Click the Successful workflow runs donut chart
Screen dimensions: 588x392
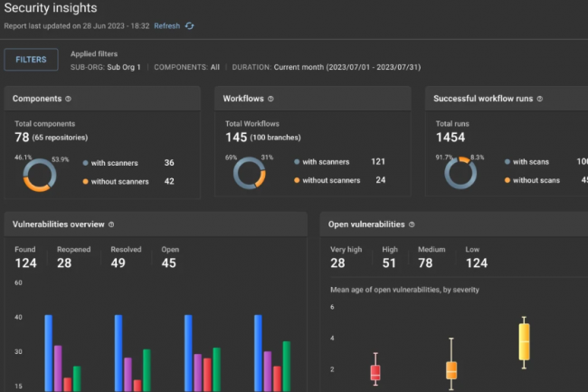[459, 173]
